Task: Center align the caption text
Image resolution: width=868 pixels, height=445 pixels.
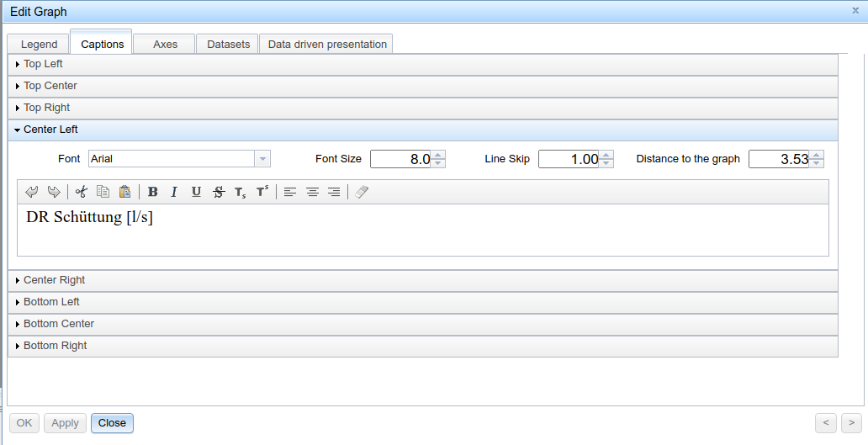Action: click(312, 192)
